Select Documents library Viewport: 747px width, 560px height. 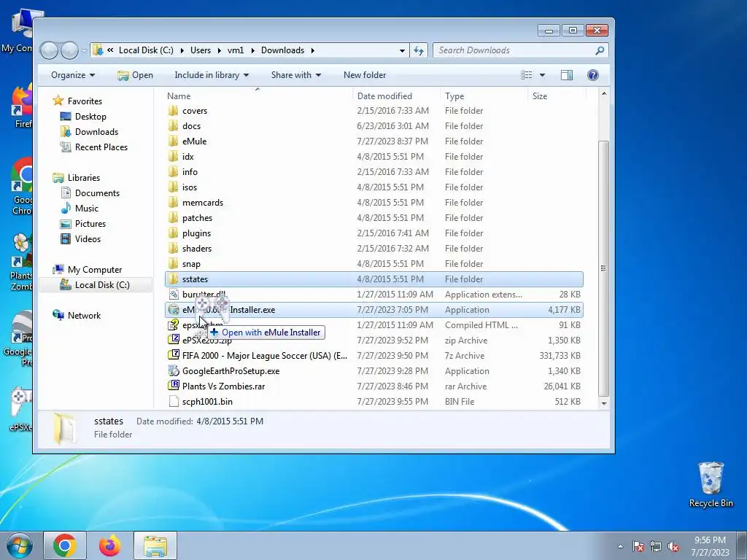(x=97, y=193)
